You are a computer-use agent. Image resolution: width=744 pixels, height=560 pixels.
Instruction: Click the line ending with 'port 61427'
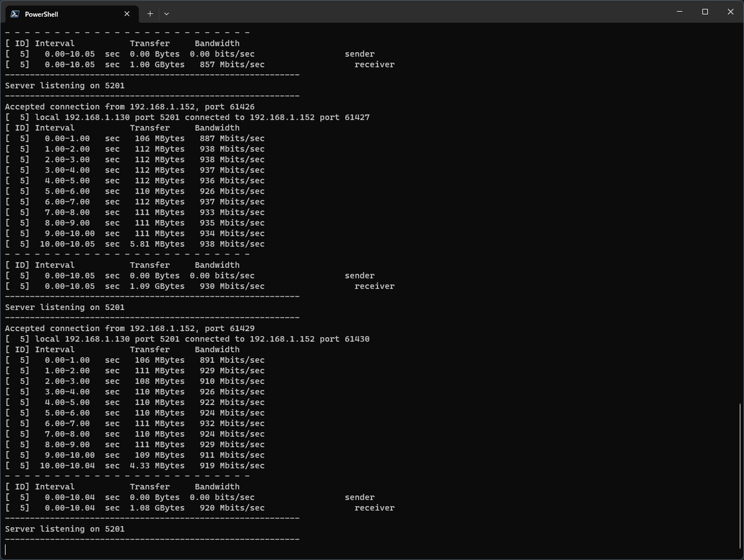(187, 117)
